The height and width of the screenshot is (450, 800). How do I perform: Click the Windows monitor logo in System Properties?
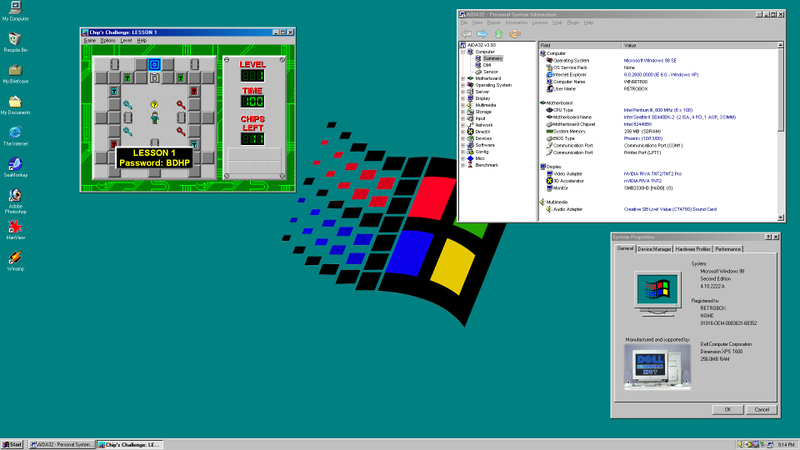click(658, 293)
